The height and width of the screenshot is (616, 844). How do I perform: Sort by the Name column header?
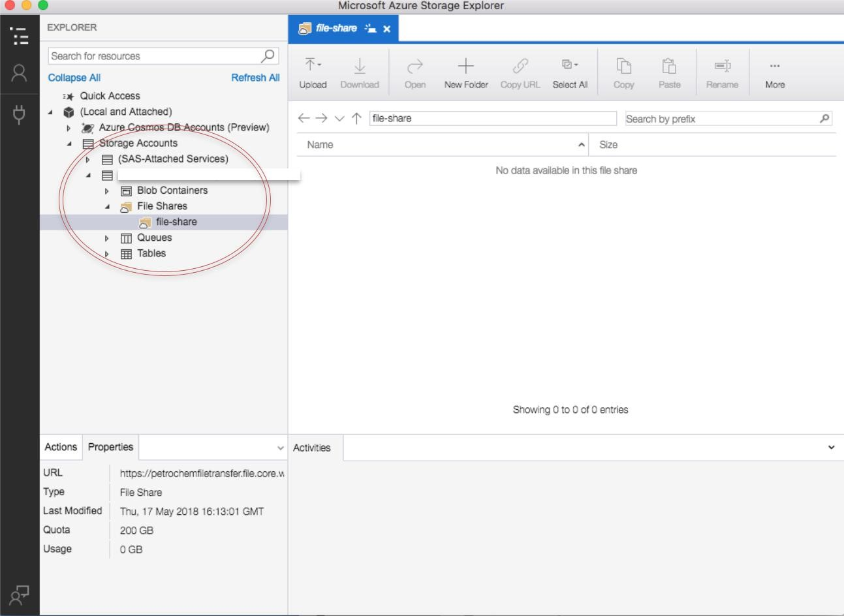(x=442, y=145)
